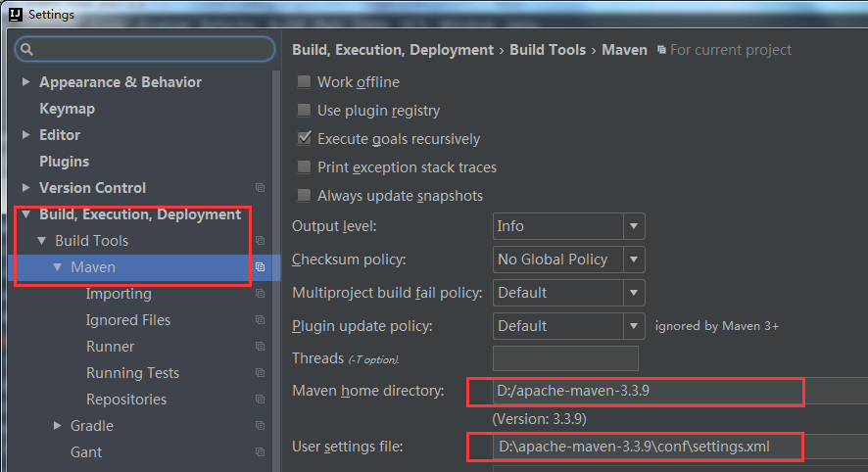
Task: Click the project-level icon beside Repositories
Action: pos(261,400)
